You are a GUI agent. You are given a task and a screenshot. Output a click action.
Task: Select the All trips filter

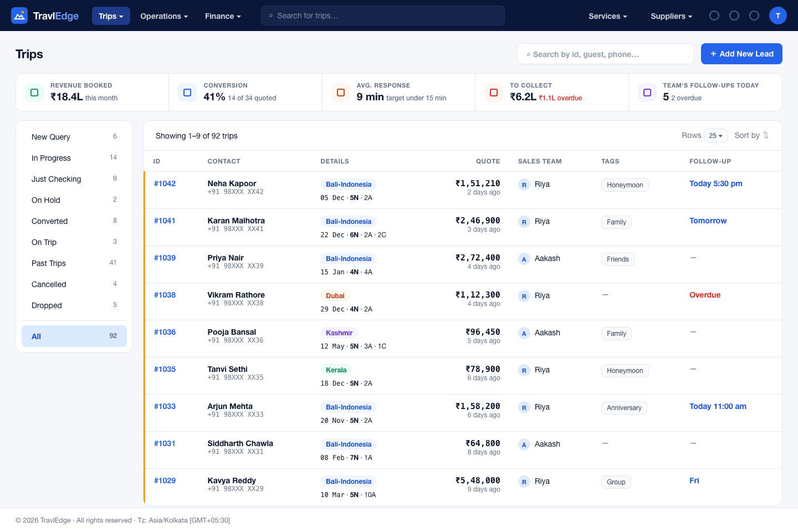[74, 336]
